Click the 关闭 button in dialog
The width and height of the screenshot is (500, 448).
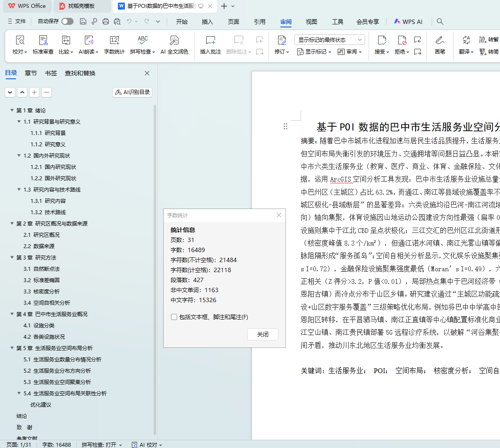[262, 334]
